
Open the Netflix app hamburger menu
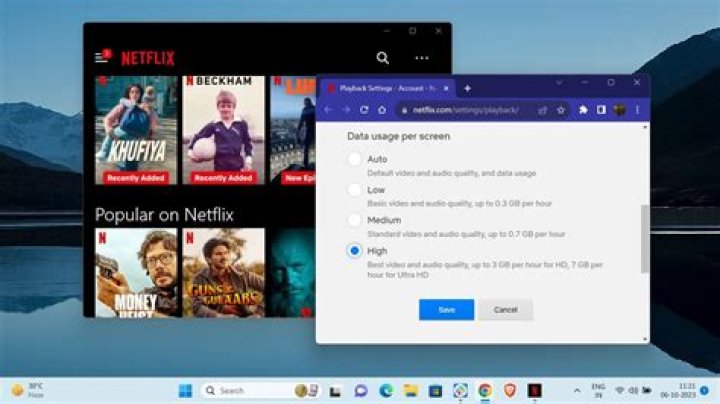101,57
